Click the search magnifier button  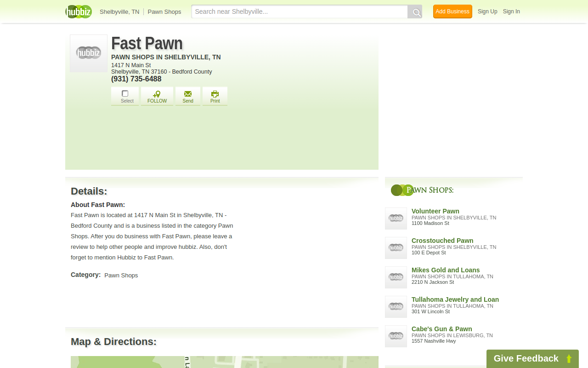point(415,12)
